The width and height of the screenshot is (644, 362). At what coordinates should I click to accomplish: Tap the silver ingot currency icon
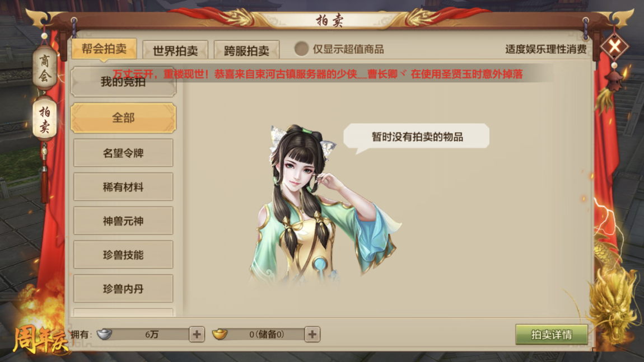tap(104, 334)
